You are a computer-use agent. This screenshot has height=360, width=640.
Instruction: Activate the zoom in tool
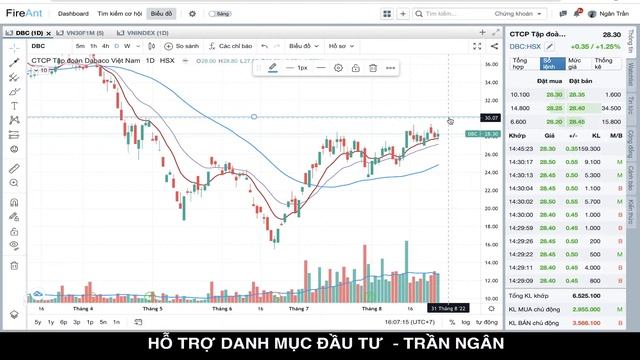pyautogui.click(x=14, y=182)
